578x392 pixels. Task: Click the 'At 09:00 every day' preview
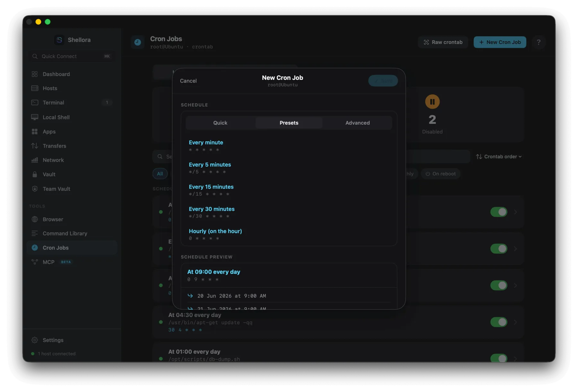(214, 272)
